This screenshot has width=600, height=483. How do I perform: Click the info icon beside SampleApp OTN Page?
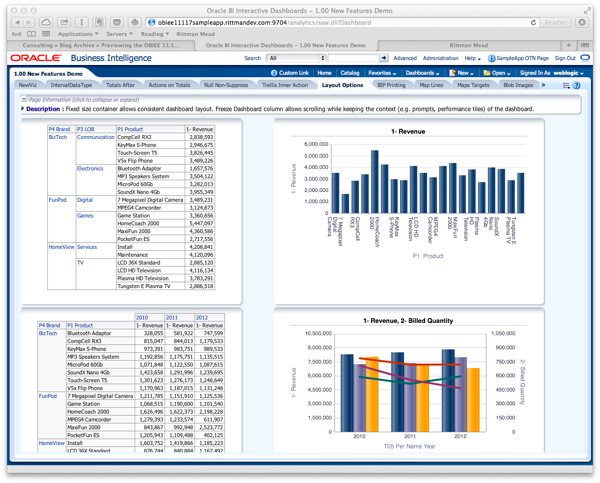click(491, 58)
